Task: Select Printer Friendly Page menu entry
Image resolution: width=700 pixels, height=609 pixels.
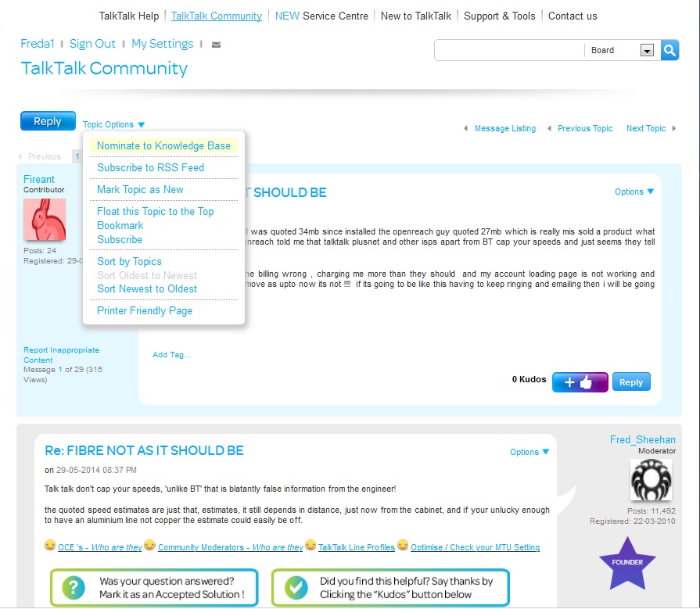Action: tap(145, 310)
